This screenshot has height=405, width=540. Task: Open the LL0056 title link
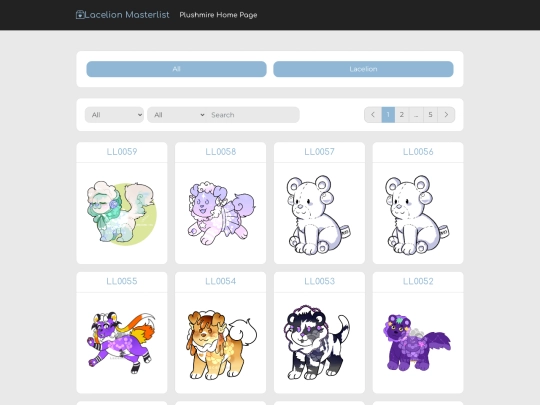click(x=418, y=152)
